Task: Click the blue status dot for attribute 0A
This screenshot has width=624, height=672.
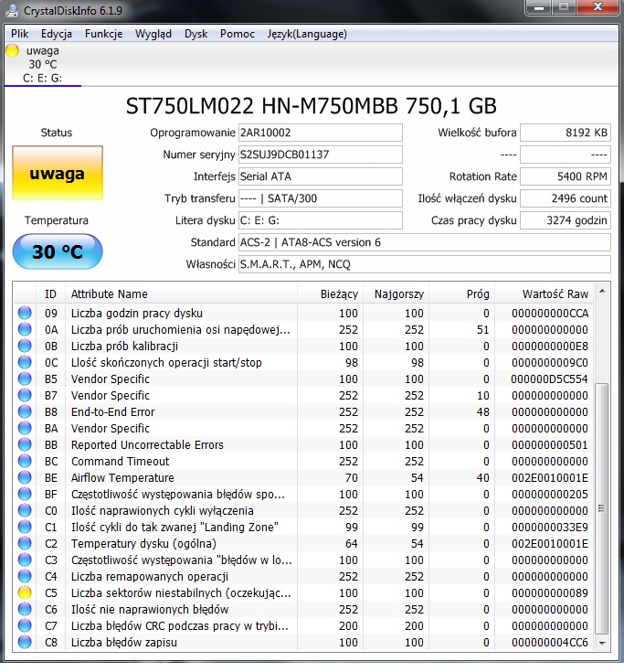Action: point(25,329)
